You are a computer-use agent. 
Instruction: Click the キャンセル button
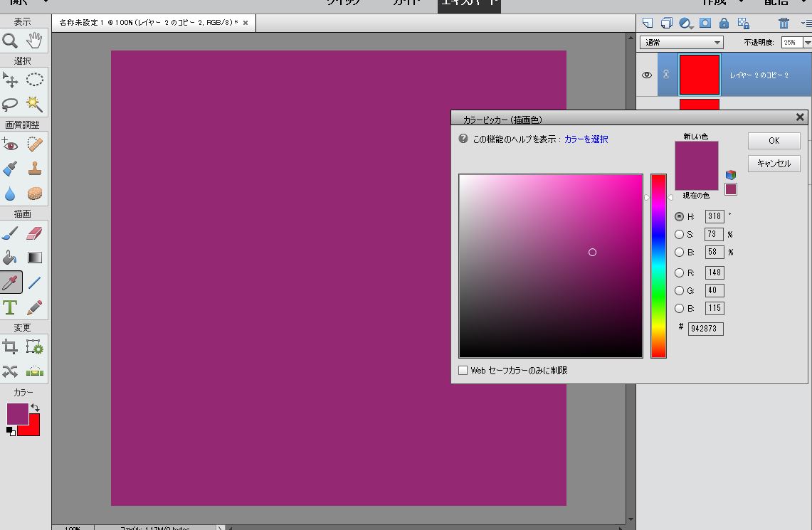pos(774,164)
